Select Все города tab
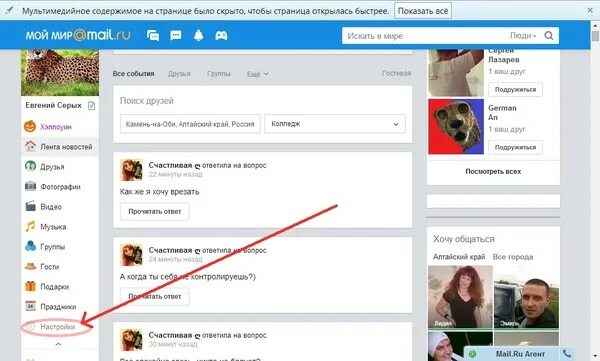The image size is (600, 361). click(x=513, y=257)
